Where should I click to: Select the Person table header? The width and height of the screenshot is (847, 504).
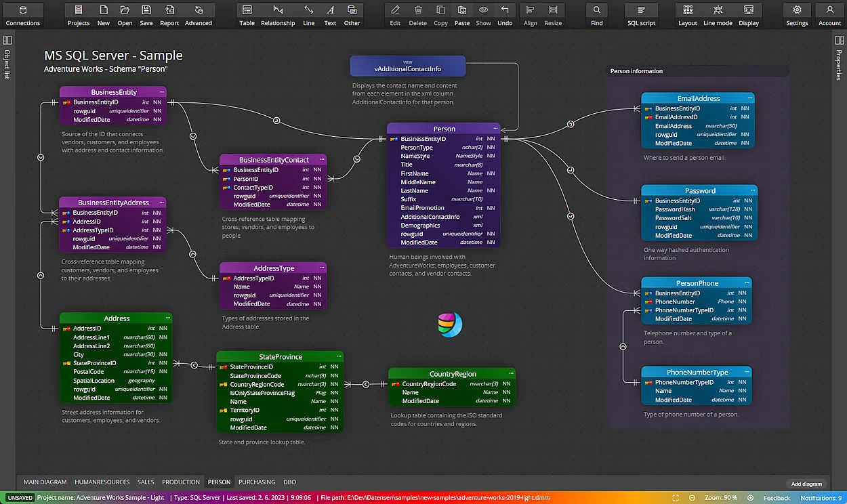[x=444, y=128]
